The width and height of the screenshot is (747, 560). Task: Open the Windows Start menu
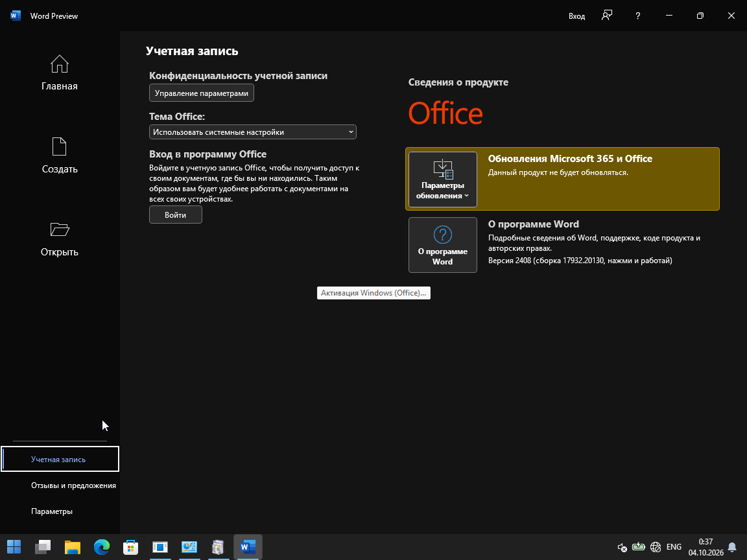click(x=14, y=546)
